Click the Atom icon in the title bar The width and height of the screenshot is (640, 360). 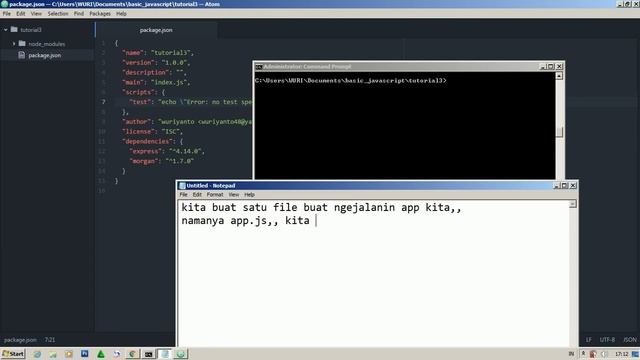pos(4,4)
